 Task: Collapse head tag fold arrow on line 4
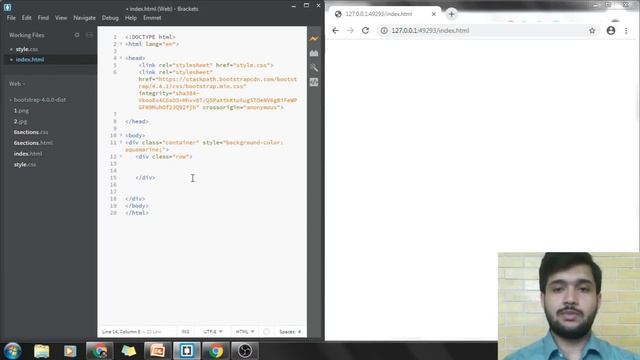[x=121, y=58]
